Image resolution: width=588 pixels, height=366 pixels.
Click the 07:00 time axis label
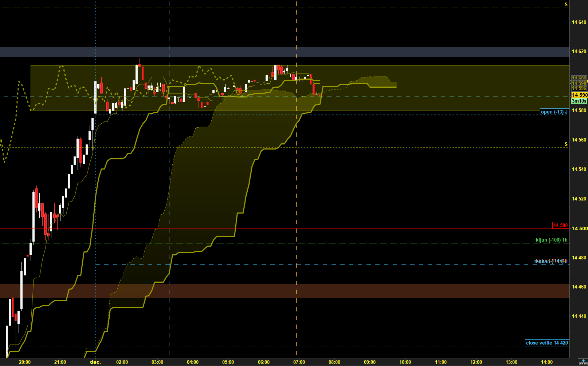299,362
